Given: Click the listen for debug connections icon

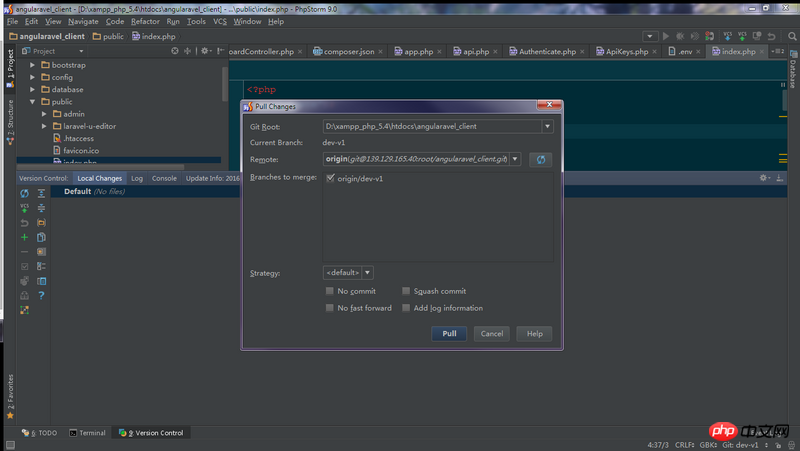Looking at the screenshot, I should pos(710,36).
